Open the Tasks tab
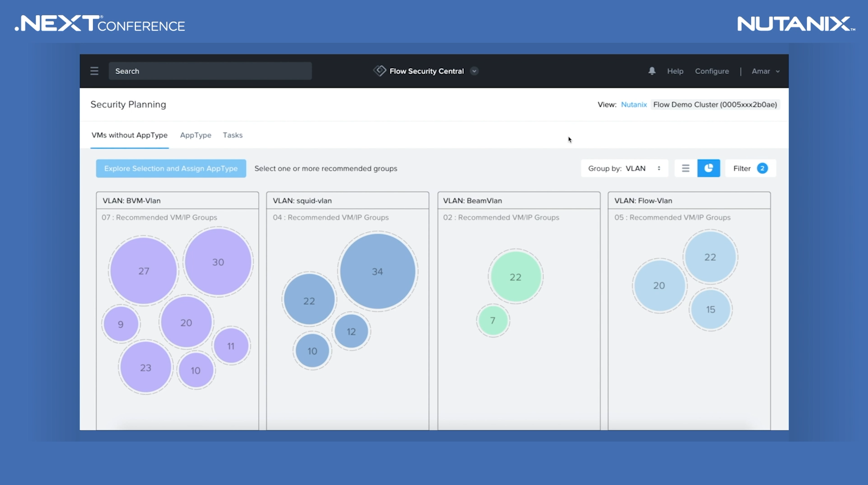 232,135
